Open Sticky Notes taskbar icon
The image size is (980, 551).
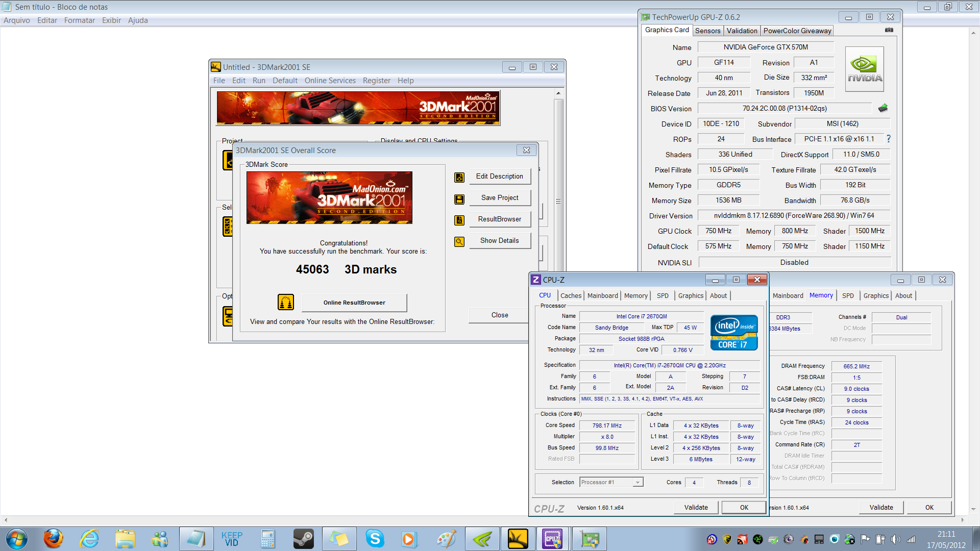click(x=339, y=539)
